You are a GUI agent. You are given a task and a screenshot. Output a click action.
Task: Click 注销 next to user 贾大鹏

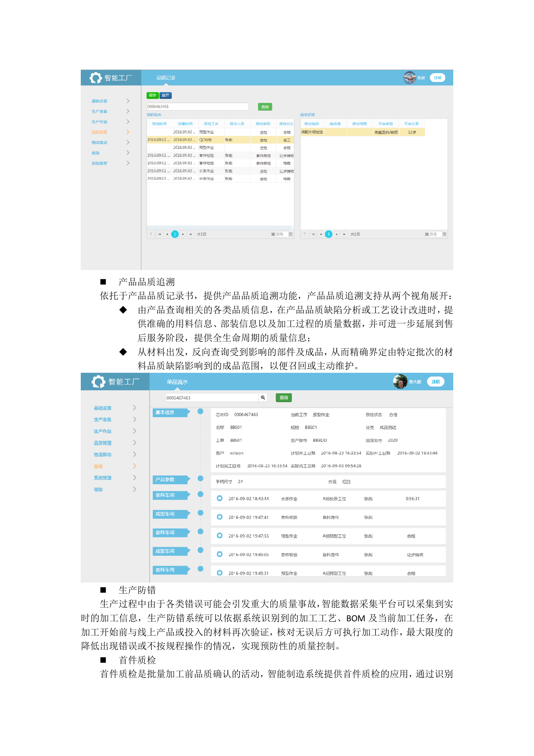pos(436,382)
